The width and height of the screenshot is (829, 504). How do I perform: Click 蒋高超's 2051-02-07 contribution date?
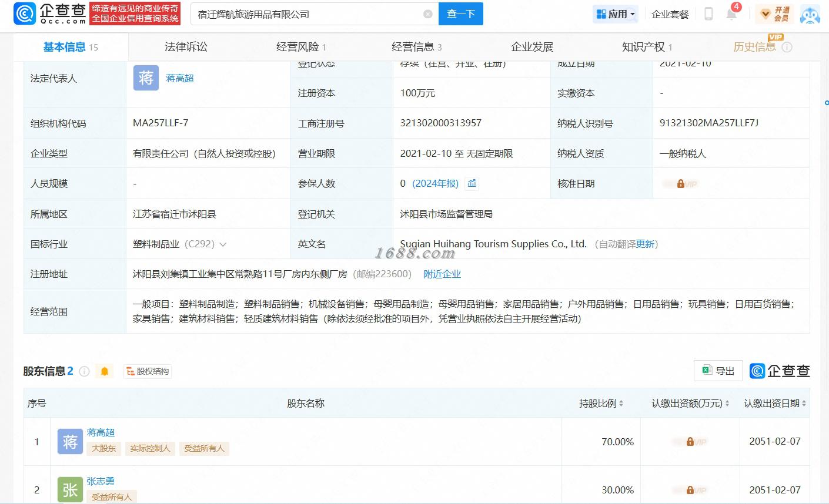(x=775, y=441)
